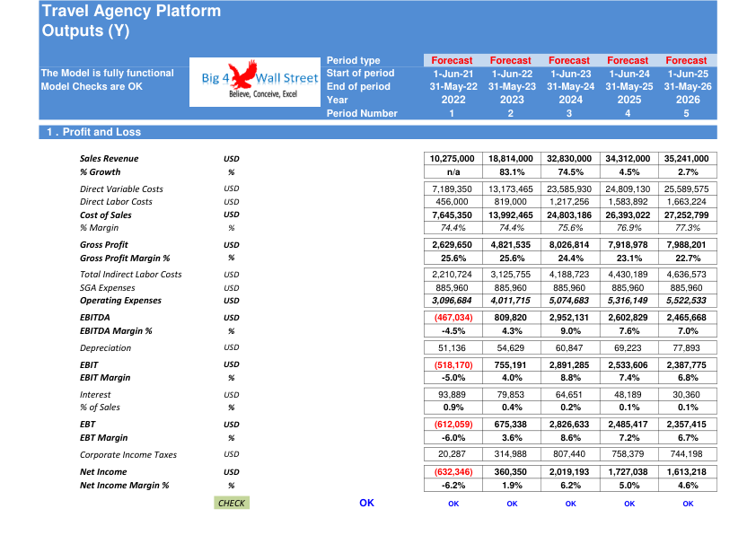Select the Corporate Income Taxes value 807,440
The width and height of the screenshot is (756, 535).
coord(570,454)
